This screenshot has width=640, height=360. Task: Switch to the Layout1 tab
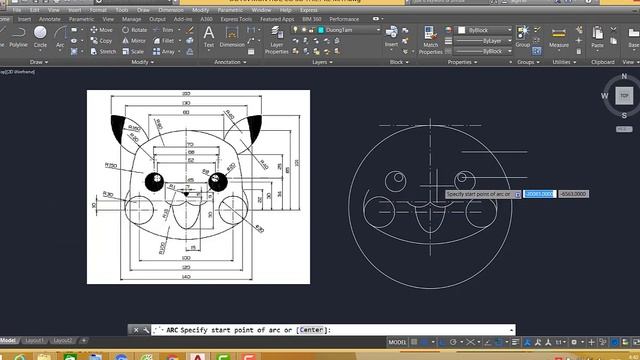(x=34, y=340)
